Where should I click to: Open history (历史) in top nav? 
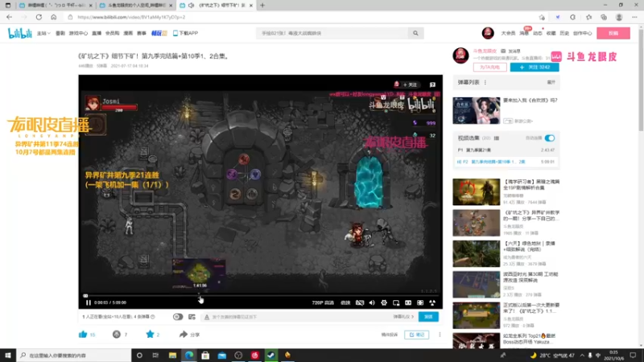coord(564,33)
